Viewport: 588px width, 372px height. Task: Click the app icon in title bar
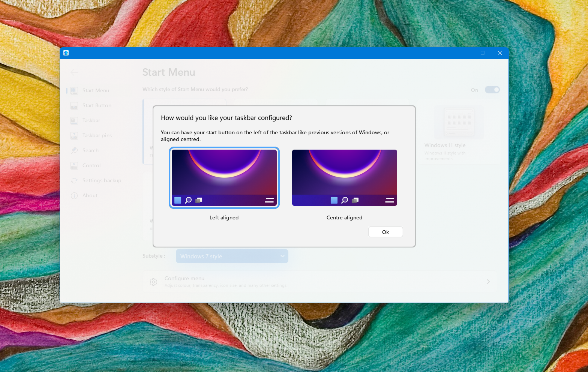(66, 53)
